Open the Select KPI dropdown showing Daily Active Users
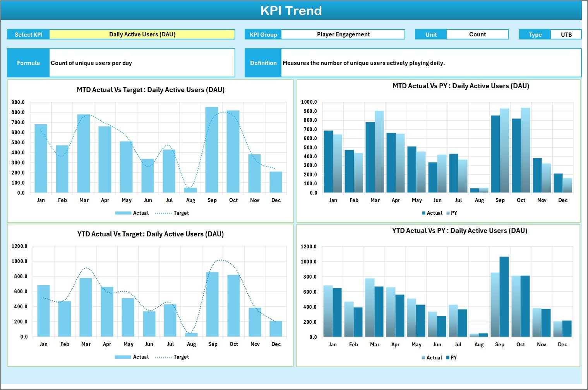This screenshot has width=588, height=390. click(142, 34)
